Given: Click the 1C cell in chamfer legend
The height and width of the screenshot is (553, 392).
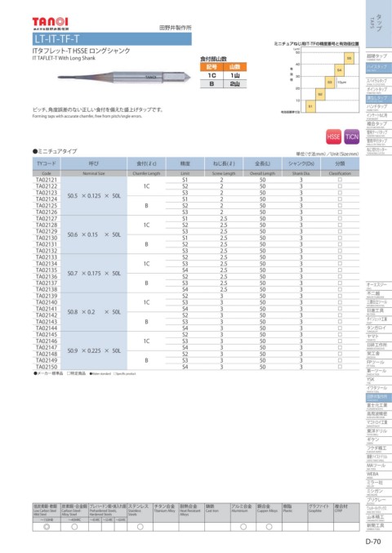Looking at the screenshot, I should (x=212, y=75).
